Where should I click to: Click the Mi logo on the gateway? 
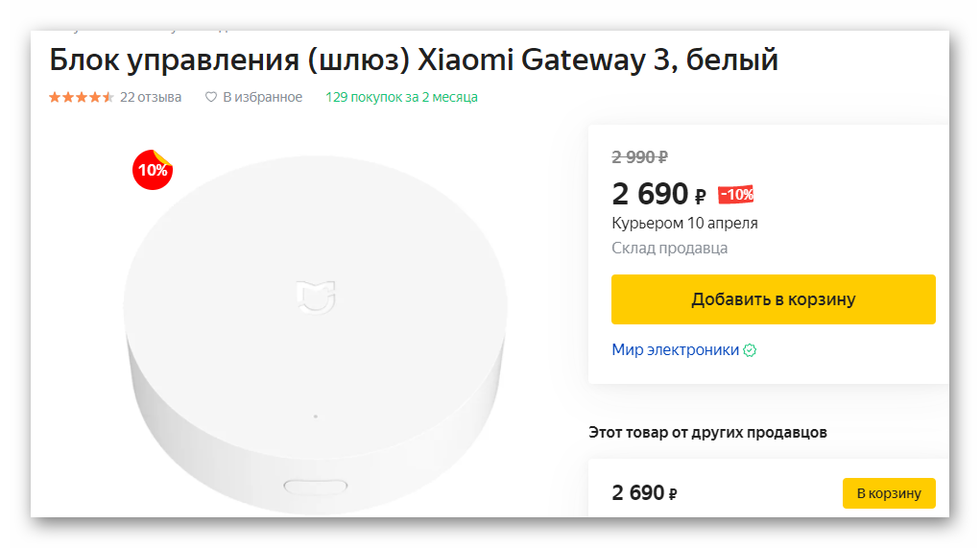tap(315, 296)
